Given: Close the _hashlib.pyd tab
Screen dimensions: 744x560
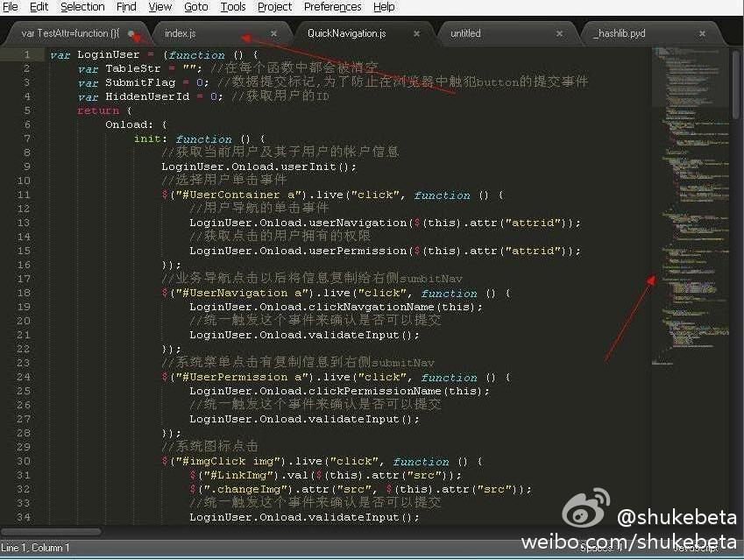Looking at the screenshot, I should coord(702,34).
